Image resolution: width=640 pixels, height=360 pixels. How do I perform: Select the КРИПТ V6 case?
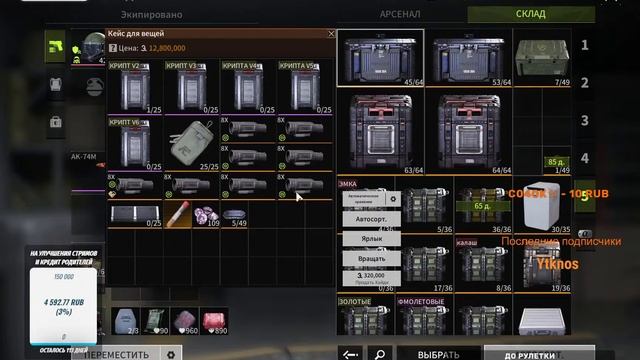(x=135, y=144)
